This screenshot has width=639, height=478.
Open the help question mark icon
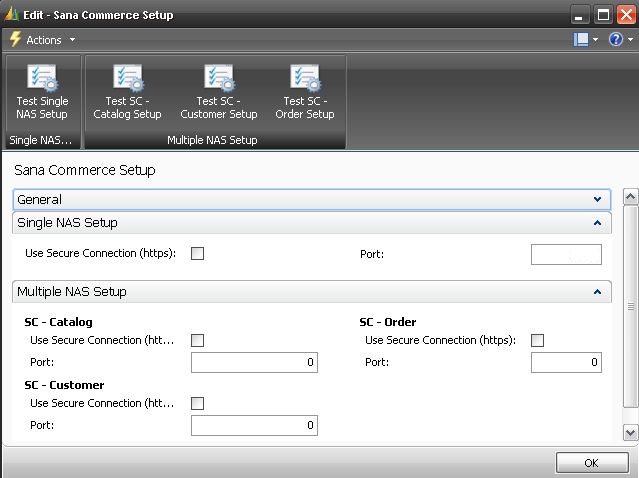[615, 40]
